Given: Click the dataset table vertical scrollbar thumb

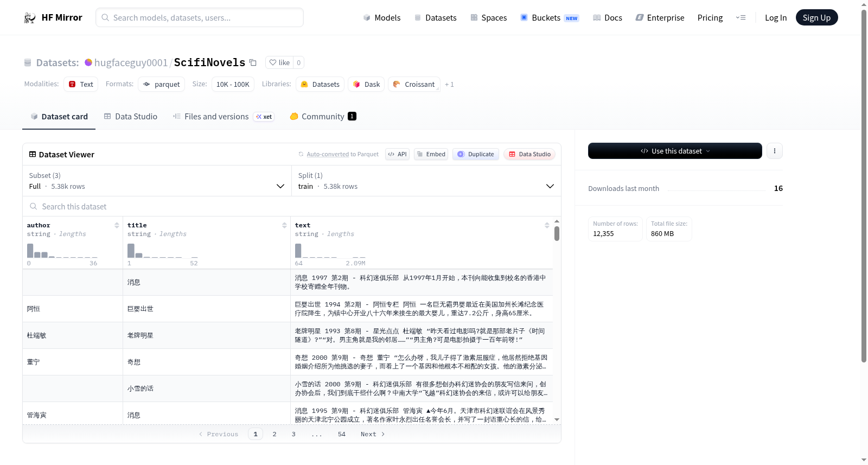Looking at the screenshot, I should point(557,233).
